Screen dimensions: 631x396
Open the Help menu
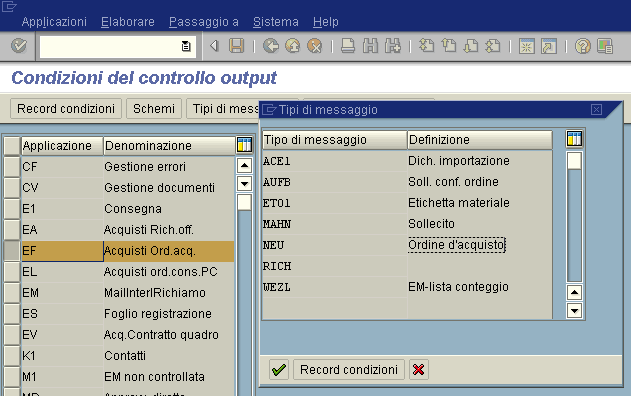click(x=326, y=22)
